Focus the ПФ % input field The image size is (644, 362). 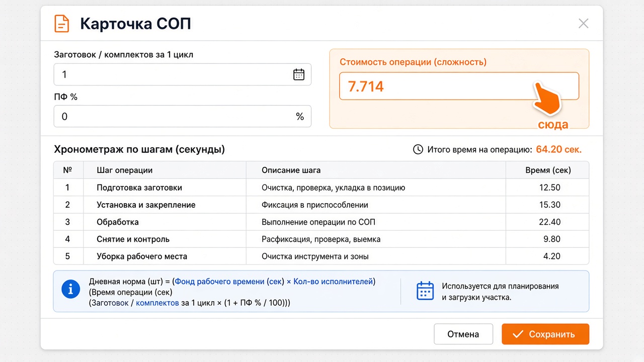point(183,117)
